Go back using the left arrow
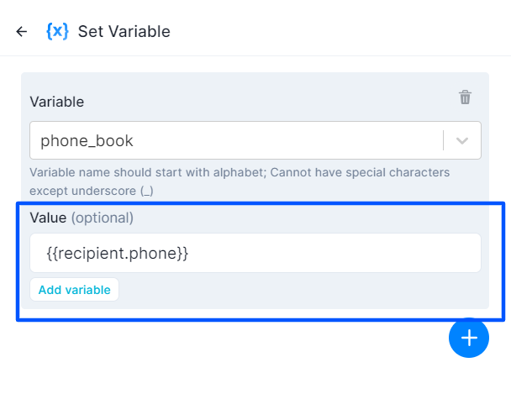 click(x=22, y=32)
